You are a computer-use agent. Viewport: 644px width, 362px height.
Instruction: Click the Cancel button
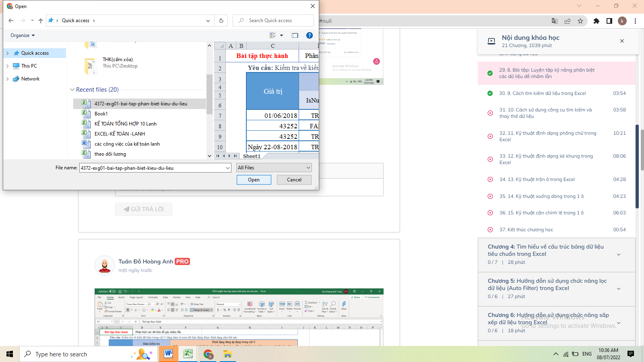pos(294,180)
